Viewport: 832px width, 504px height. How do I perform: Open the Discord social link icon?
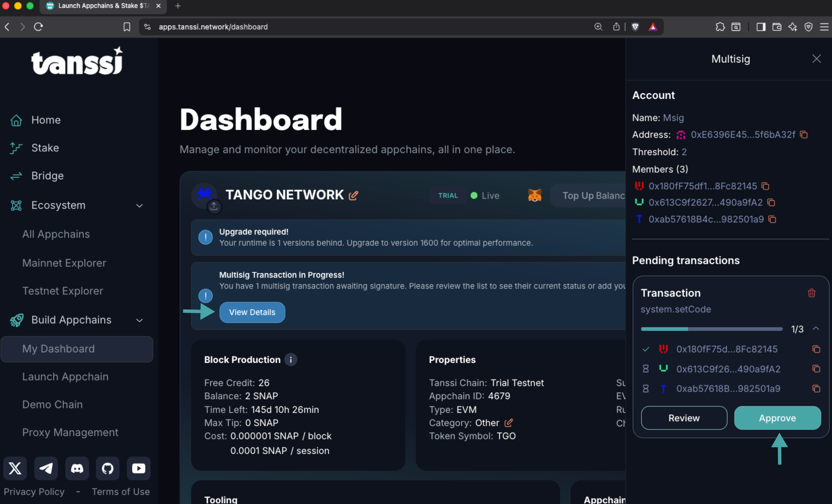[77, 468]
